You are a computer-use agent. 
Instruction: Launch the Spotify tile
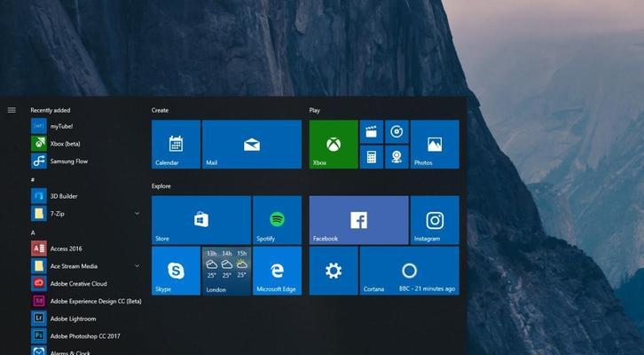[278, 220]
